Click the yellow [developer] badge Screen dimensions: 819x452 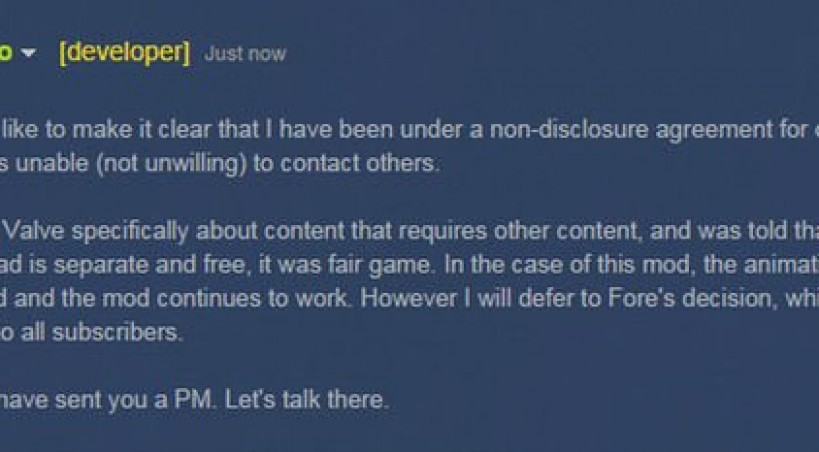pyautogui.click(x=124, y=53)
